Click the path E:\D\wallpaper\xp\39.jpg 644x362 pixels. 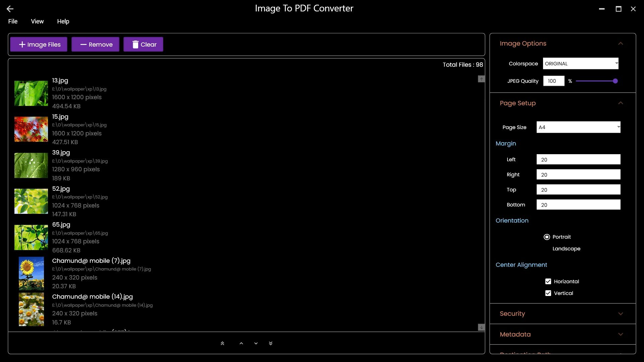[x=80, y=161]
